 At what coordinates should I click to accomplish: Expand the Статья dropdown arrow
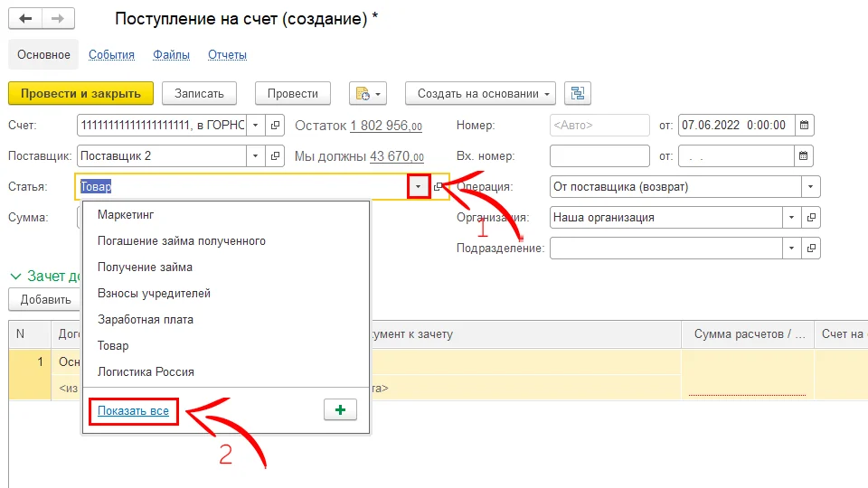pyautogui.click(x=418, y=187)
